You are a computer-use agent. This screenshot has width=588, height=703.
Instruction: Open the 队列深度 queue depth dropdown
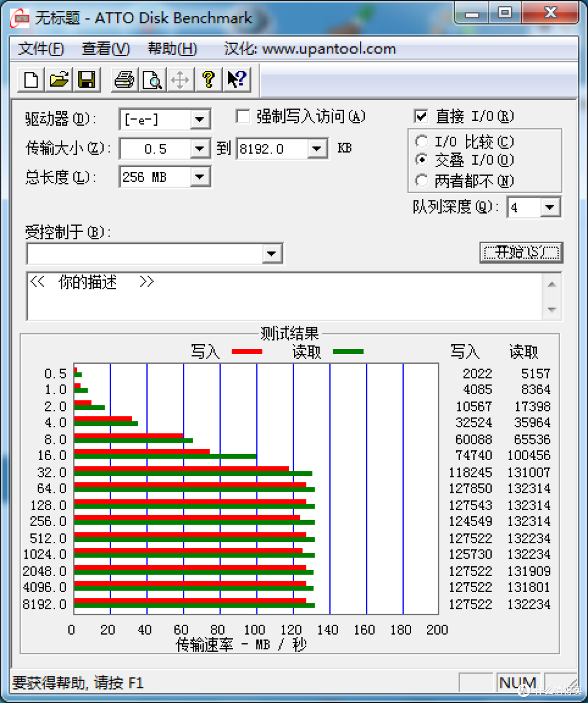549,207
